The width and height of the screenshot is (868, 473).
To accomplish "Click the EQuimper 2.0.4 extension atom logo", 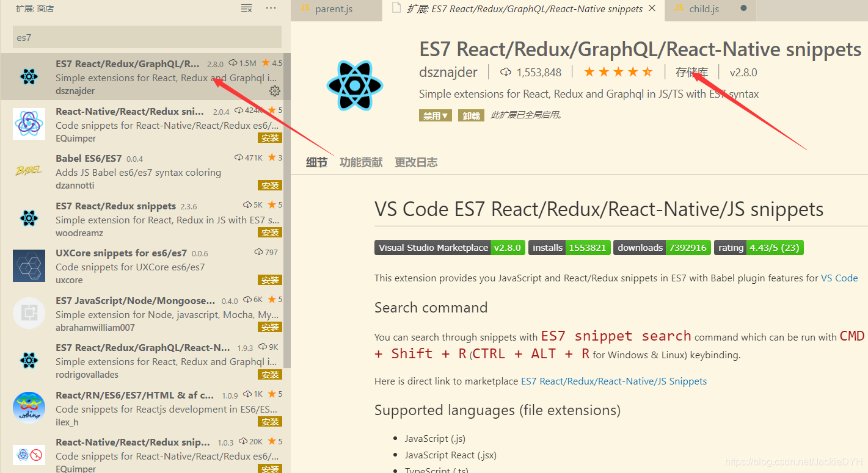I will (29, 124).
